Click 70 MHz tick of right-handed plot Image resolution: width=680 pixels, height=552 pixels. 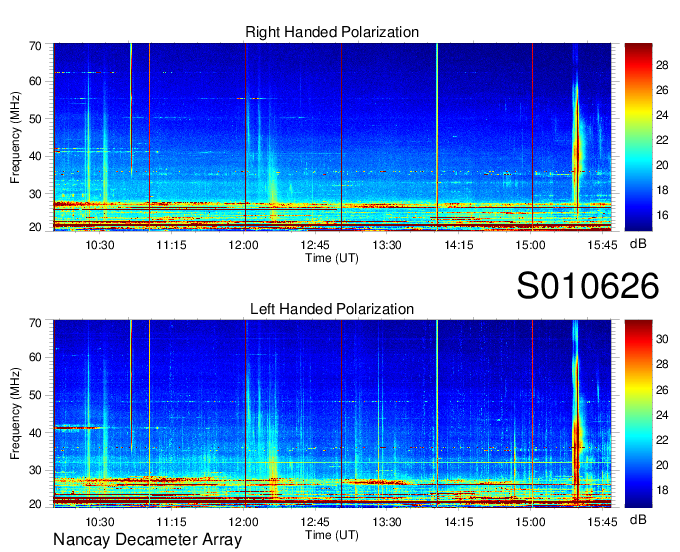(x=35, y=46)
